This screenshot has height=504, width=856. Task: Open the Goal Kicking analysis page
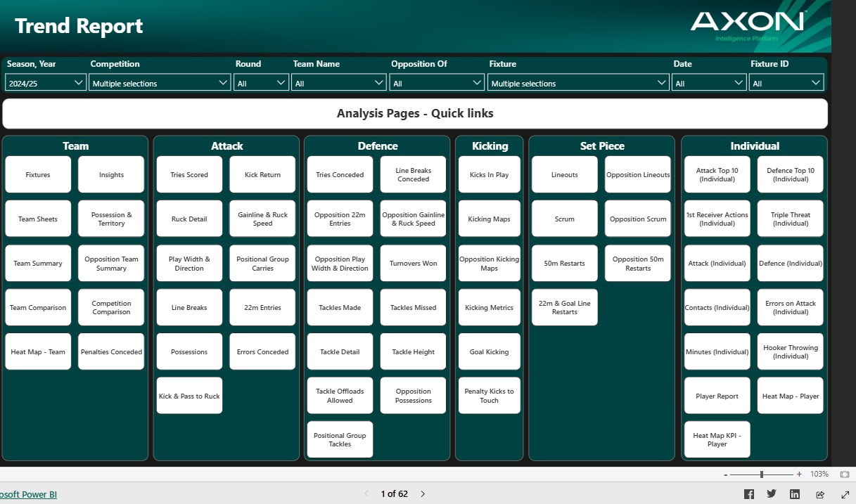(x=489, y=351)
